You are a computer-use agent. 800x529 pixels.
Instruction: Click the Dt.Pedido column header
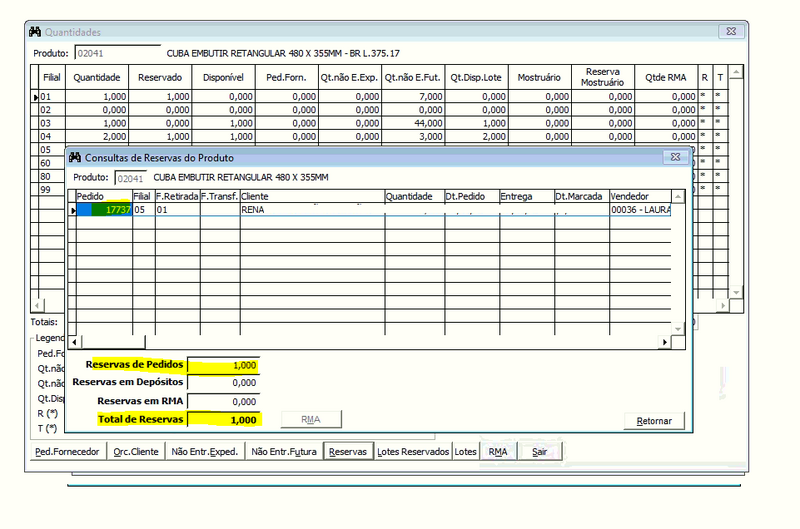pos(472,196)
